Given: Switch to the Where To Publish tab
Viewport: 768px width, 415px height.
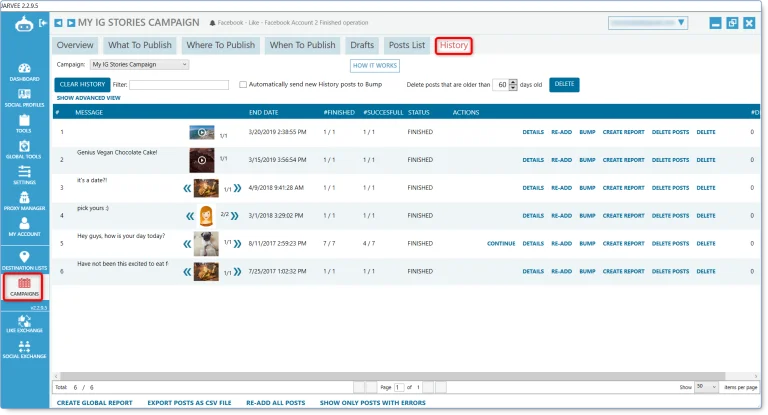Looking at the screenshot, I should 220,45.
